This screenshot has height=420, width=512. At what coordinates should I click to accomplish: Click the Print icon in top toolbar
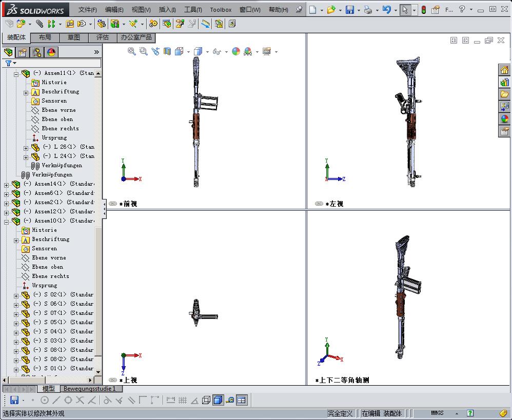368,10
